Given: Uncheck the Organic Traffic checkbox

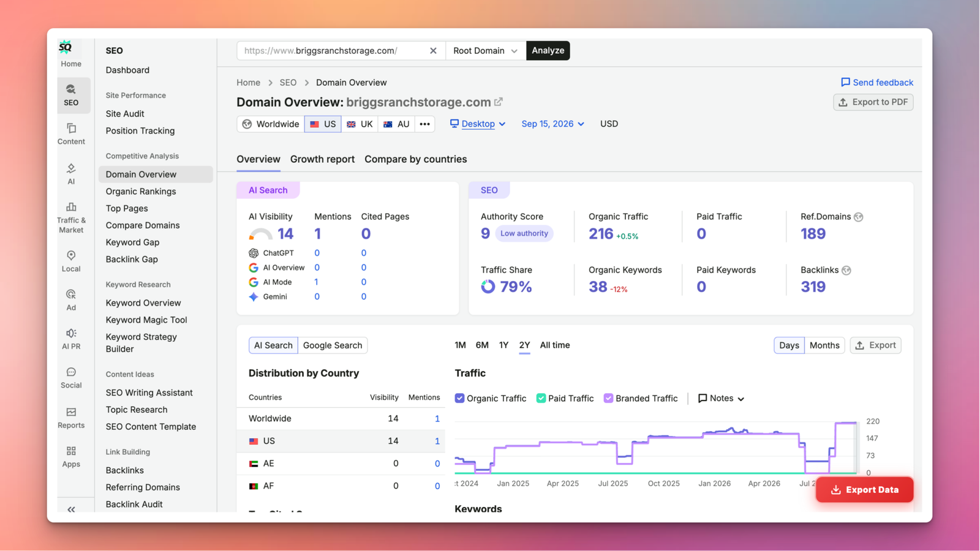Looking at the screenshot, I should [x=459, y=398].
